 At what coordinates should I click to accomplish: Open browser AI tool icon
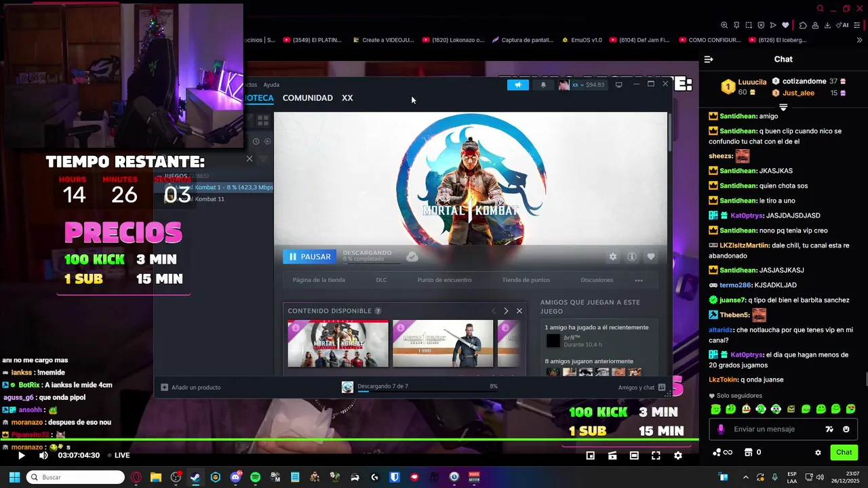point(843,25)
